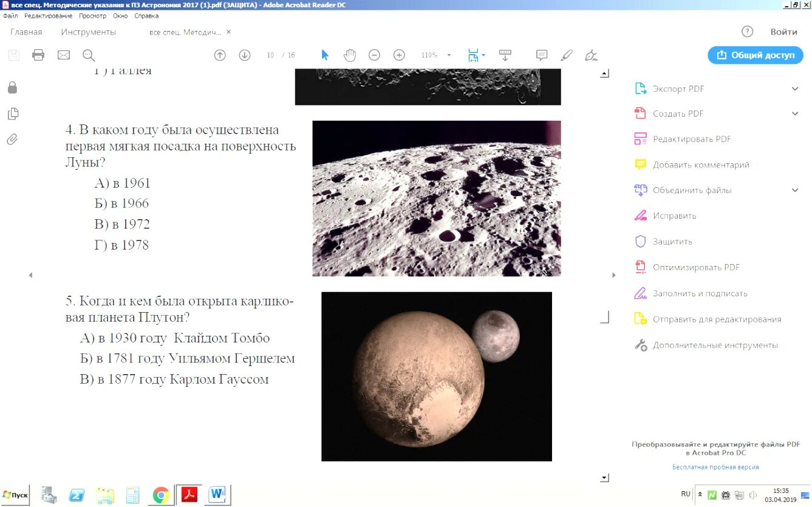This screenshot has width=812, height=507.
Task: Launch Google Chrome from taskbar
Action: [x=161, y=495]
